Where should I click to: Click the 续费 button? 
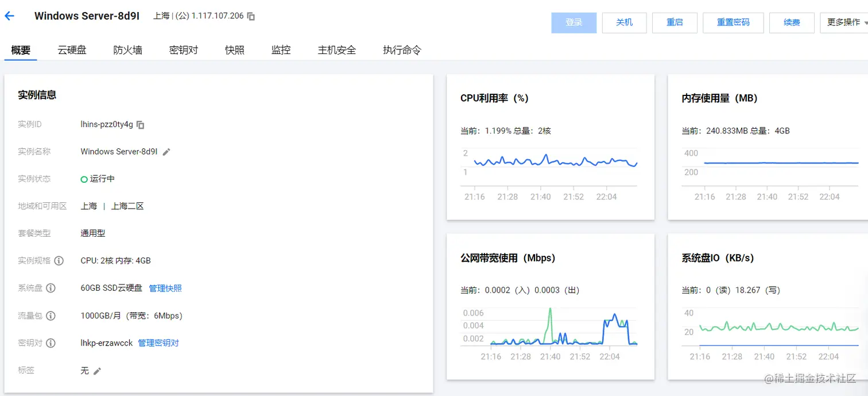(x=792, y=22)
